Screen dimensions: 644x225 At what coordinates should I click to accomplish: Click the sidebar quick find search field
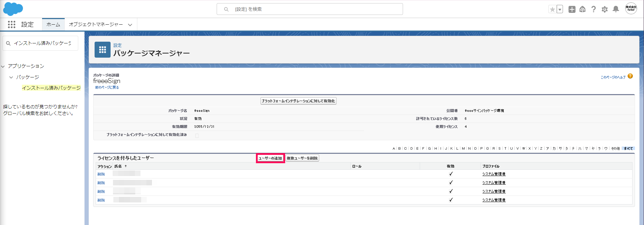(40, 43)
